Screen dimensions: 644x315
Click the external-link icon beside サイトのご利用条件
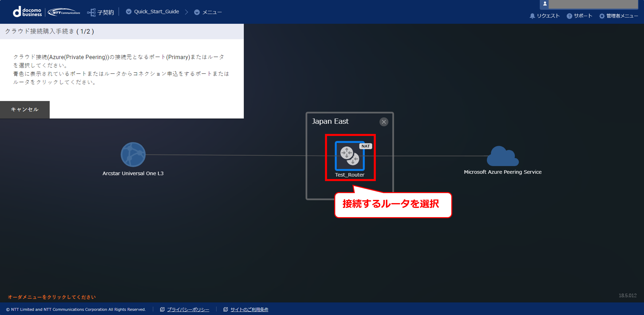225,310
